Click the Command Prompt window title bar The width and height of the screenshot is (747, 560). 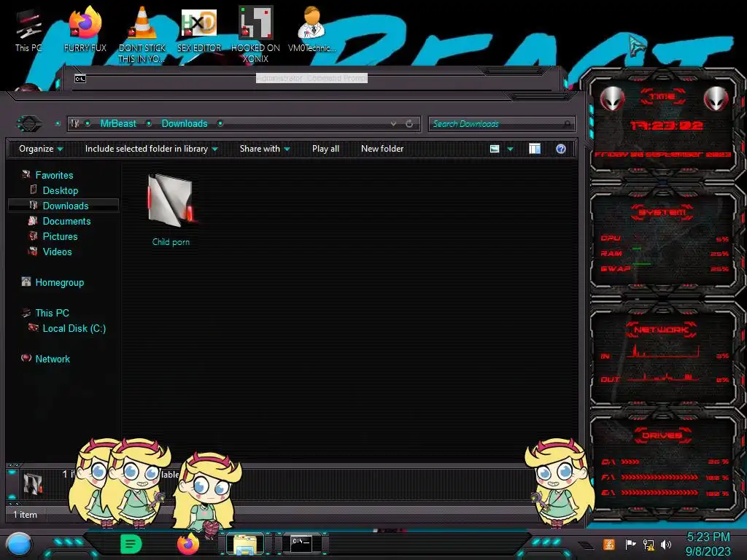tap(311, 78)
